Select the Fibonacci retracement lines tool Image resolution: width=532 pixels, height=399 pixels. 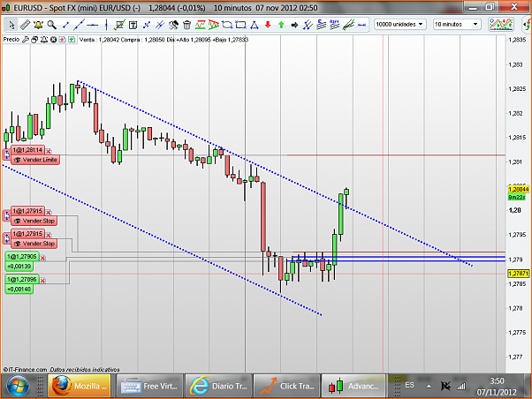click(x=321, y=25)
